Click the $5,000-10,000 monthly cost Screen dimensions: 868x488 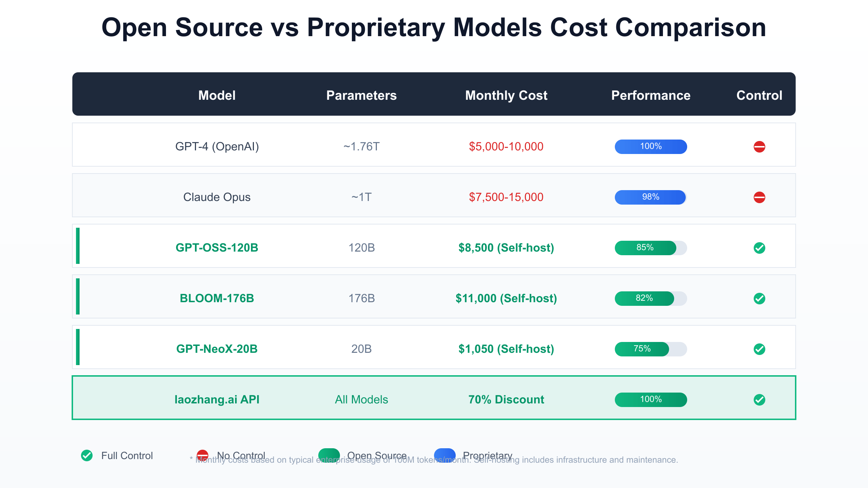click(x=506, y=146)
